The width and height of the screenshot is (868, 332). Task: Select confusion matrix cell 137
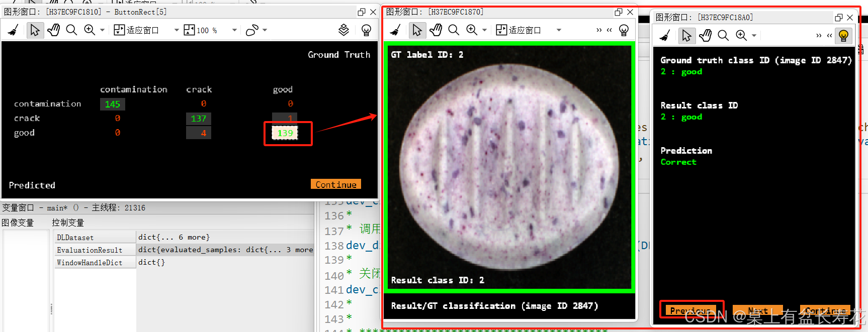(x=199, y=119)
